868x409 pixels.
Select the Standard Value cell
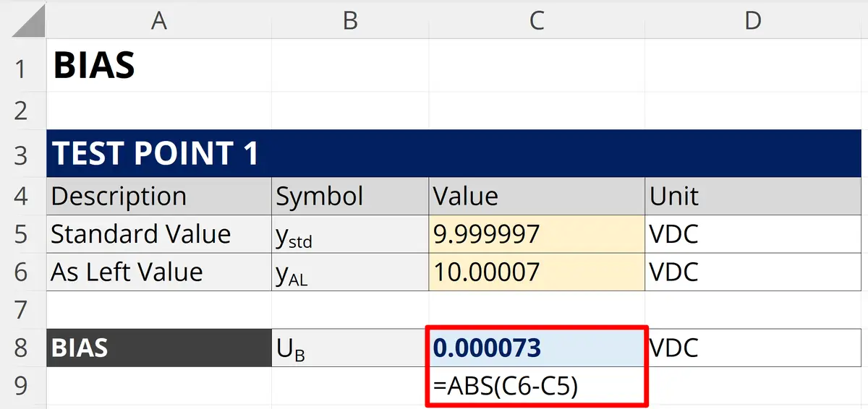click(159, 233)
